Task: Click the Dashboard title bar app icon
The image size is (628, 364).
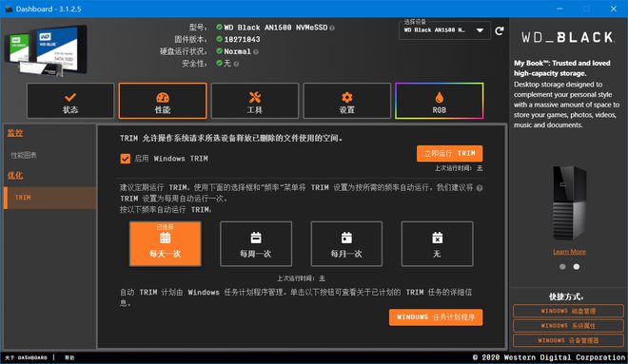Action: (x=9, y=9)
